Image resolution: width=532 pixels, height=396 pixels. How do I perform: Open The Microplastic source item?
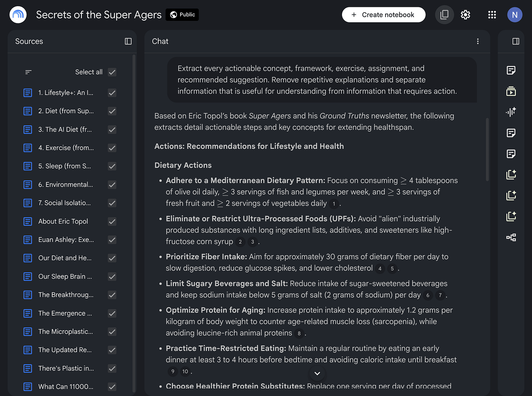pos(66,331)
